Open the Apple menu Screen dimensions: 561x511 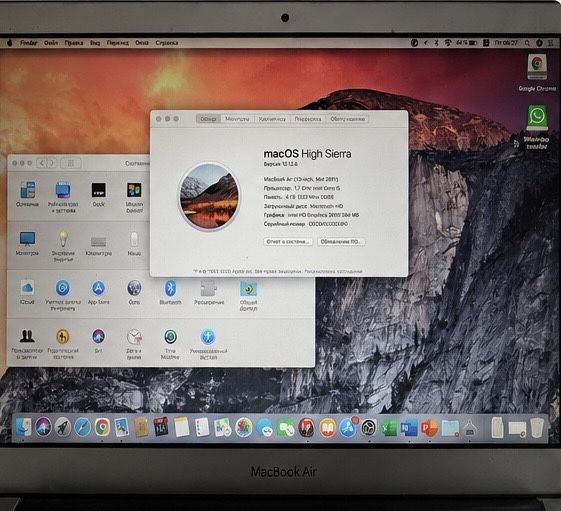tap(10, 43)
